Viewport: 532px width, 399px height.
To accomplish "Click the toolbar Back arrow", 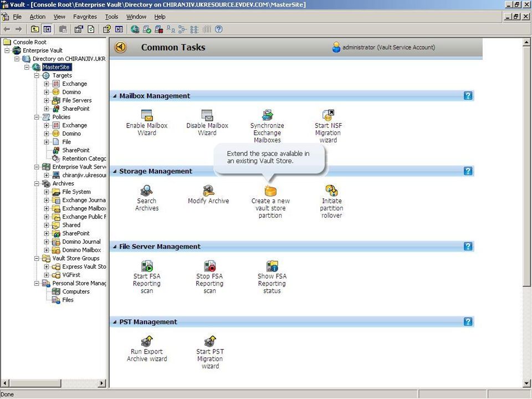I will click(7, 29).
